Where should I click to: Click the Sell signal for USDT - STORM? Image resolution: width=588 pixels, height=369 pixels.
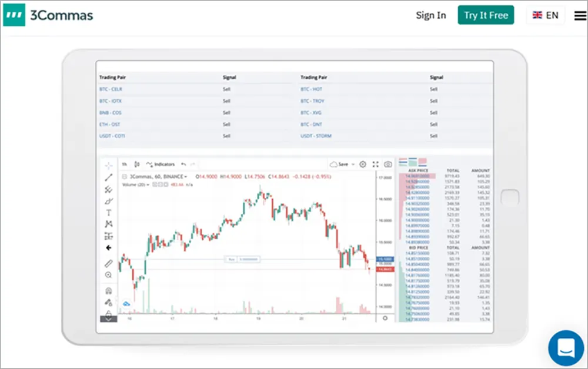[433, 136]
